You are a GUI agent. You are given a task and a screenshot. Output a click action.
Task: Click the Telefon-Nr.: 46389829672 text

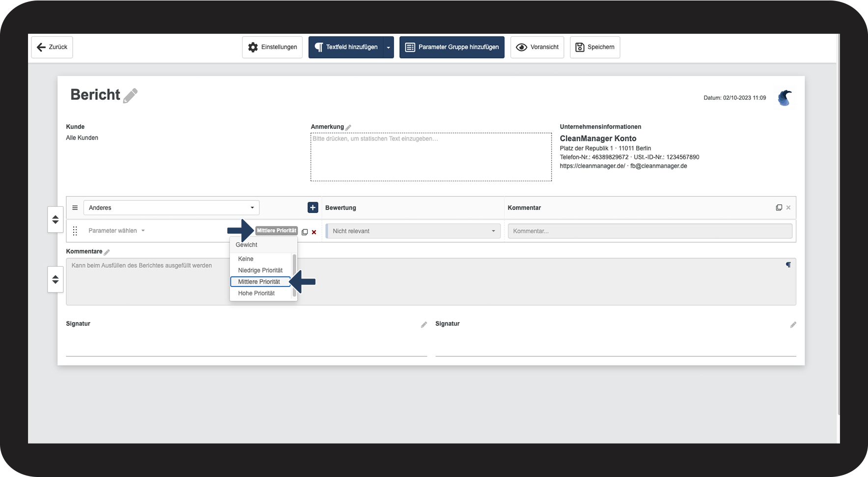pos(594,157)
